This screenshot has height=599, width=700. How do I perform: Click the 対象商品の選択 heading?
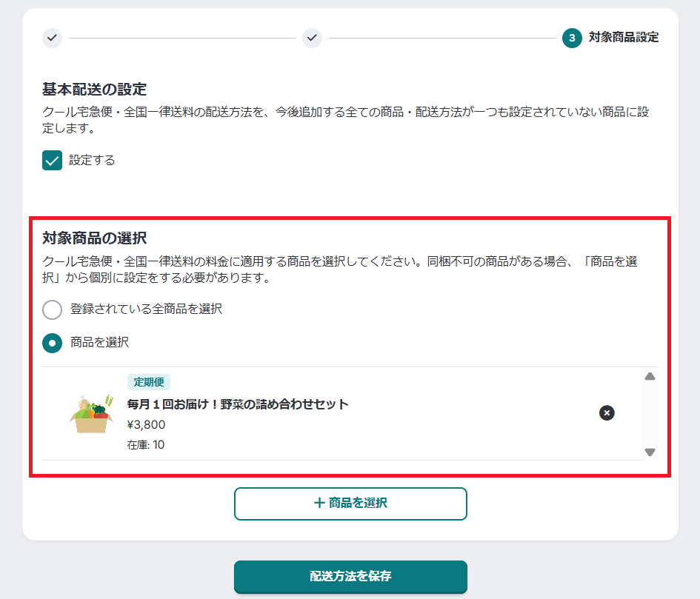[94, 238]
